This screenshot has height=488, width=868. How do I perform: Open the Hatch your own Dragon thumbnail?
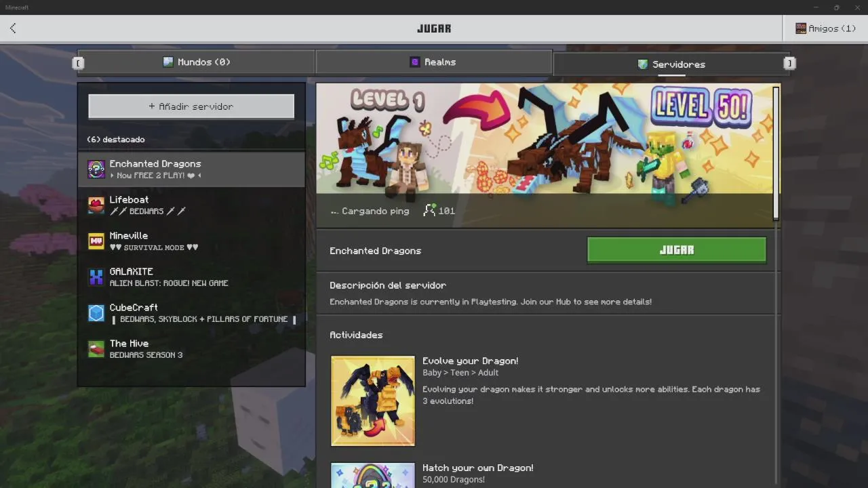point(373,475)
